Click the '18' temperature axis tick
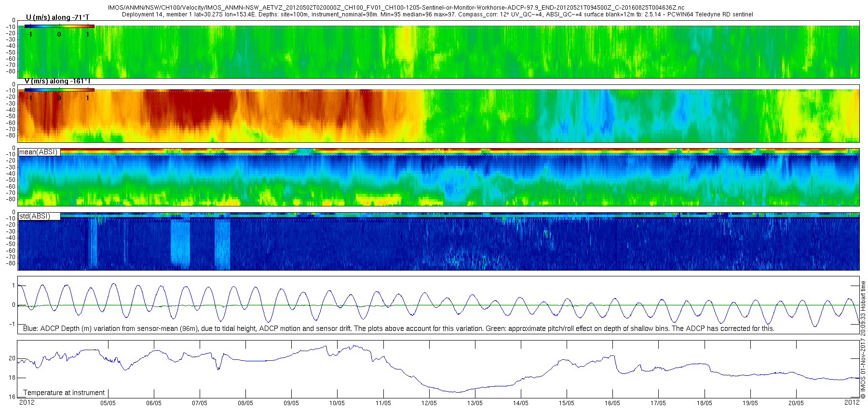This screenshot has height=410, width=868. pyautogui.click(x=12, y=378)
